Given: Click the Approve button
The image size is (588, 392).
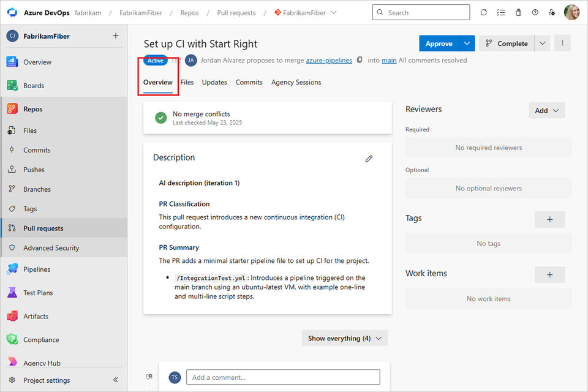Looking at the screenshot, I should tap(439, 43).
